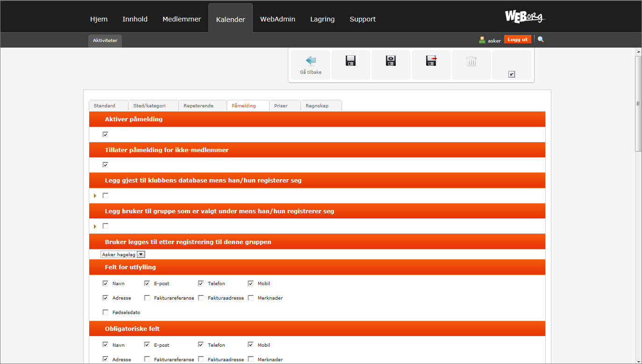Toggle Adresse under Felt for utfylling
The width and height of the screenshot is (642, 364).
[x=105, y=298]
